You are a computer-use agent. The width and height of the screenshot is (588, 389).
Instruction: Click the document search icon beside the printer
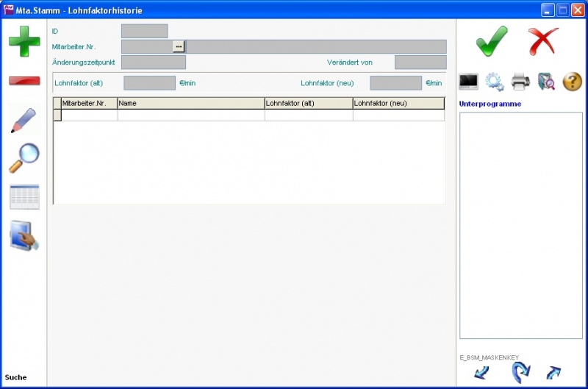click(x=546, y=82)
